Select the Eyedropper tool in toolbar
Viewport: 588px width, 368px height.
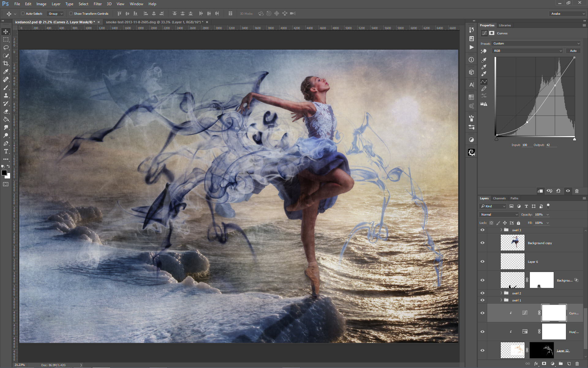(x=6, y=71)
